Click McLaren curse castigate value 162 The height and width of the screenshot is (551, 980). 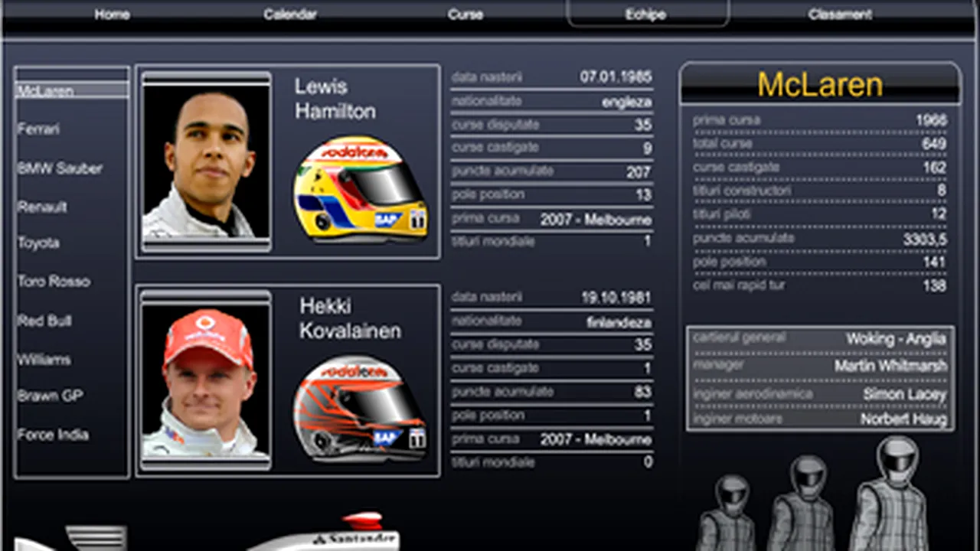click(x=934, y=168)
